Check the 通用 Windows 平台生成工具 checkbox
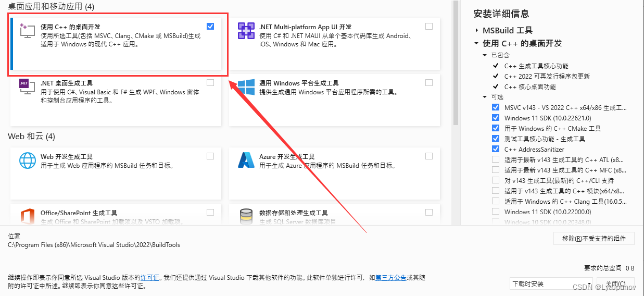 click(429, 82)
